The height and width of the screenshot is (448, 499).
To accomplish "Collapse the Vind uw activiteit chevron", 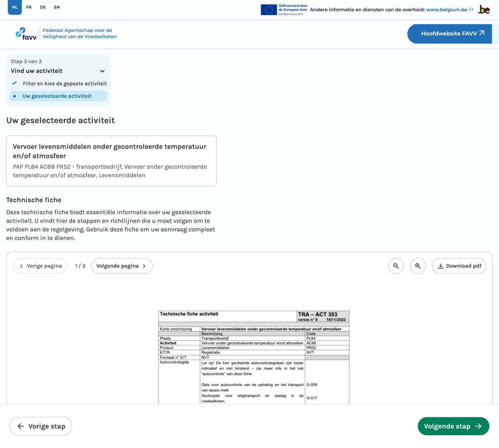I will 102,71.
